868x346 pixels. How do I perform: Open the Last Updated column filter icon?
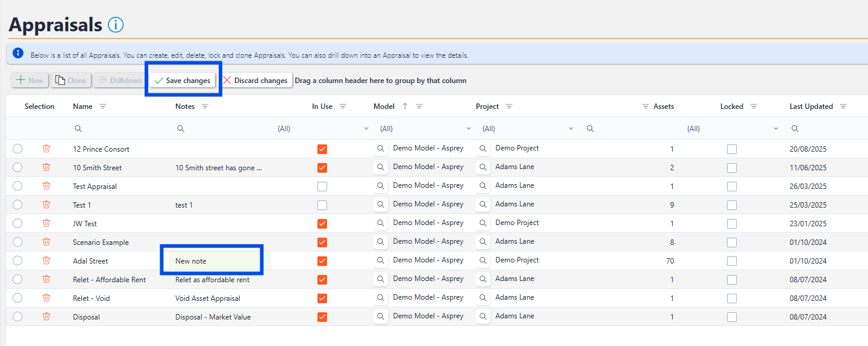[x=843, y=107]
